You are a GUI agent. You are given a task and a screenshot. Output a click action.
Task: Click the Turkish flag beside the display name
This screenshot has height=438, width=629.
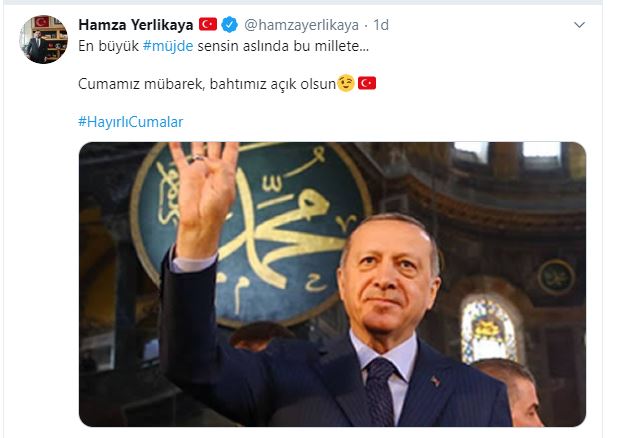(208, 24)
